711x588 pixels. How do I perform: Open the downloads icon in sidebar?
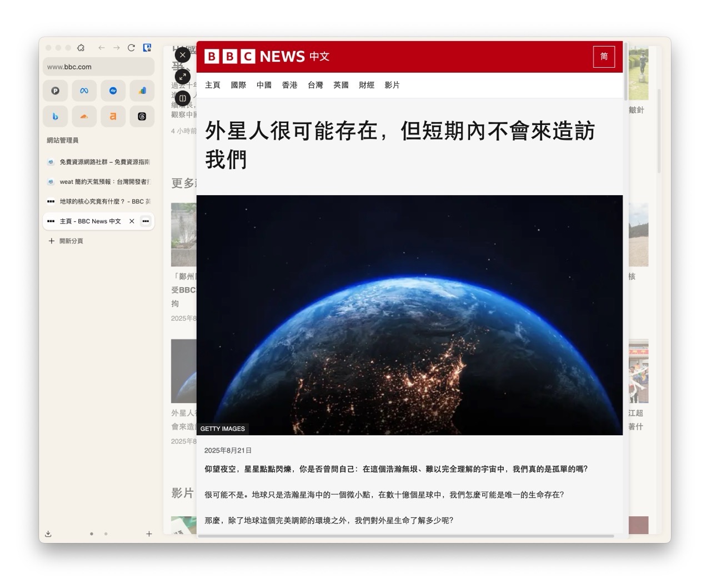pyautogui.click(x=48, y=534)
